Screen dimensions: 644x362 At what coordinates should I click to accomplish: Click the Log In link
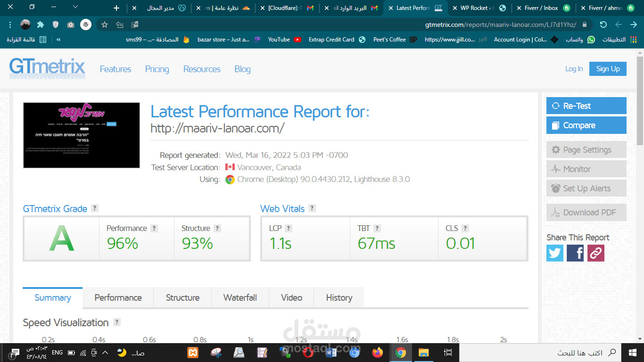[x=574, y=69]
